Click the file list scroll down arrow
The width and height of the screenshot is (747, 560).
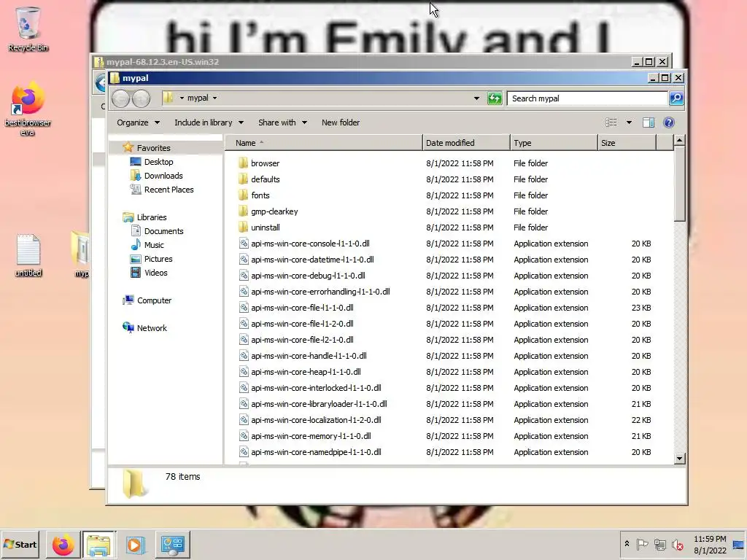point(680,458)
